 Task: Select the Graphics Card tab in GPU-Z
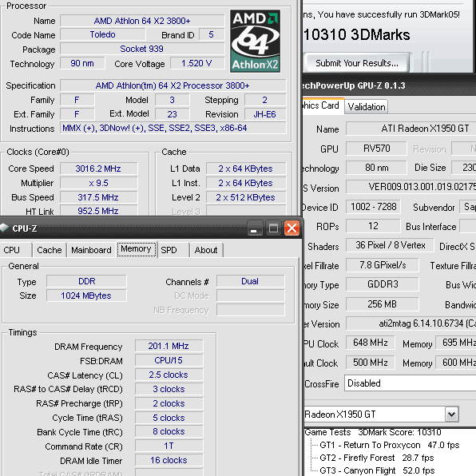point(323,105)
